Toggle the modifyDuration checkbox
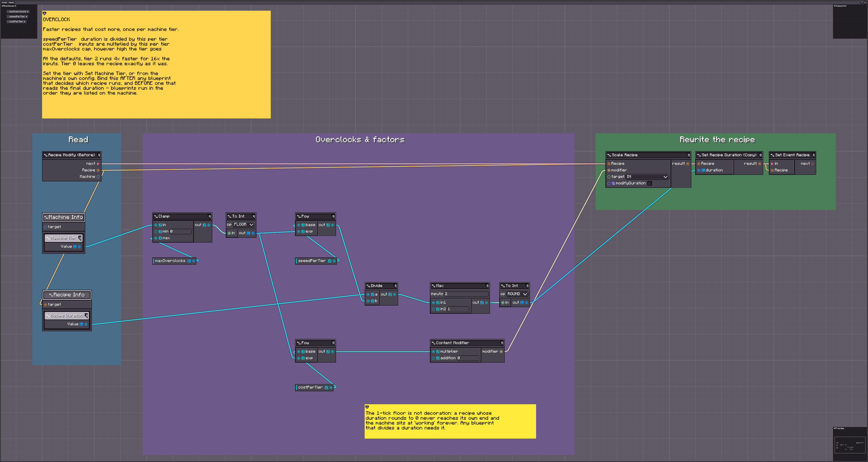The height and width of the screenshot is (462, 868). [x=649, y=183]
